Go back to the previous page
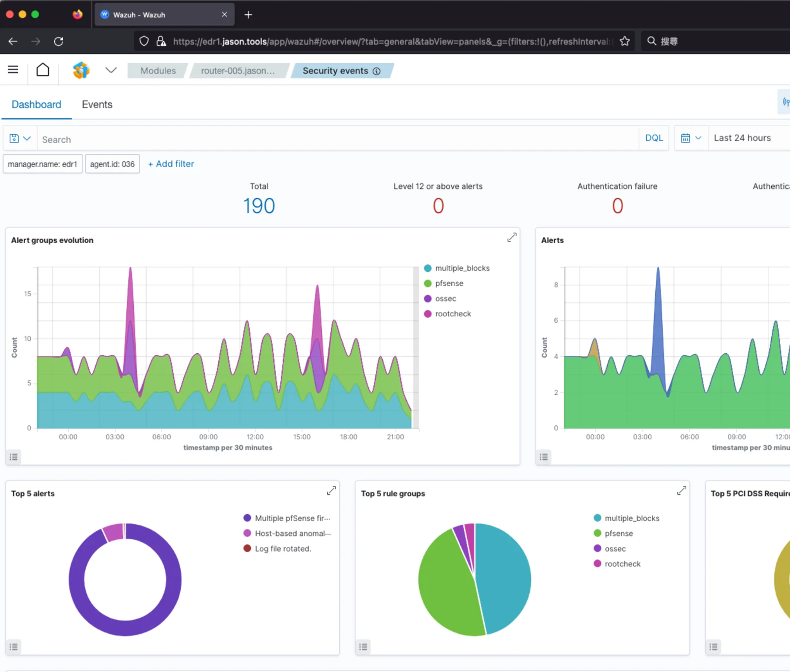This screenshot has width=790, height=672. pyautogui.click(x=13, y=41)
